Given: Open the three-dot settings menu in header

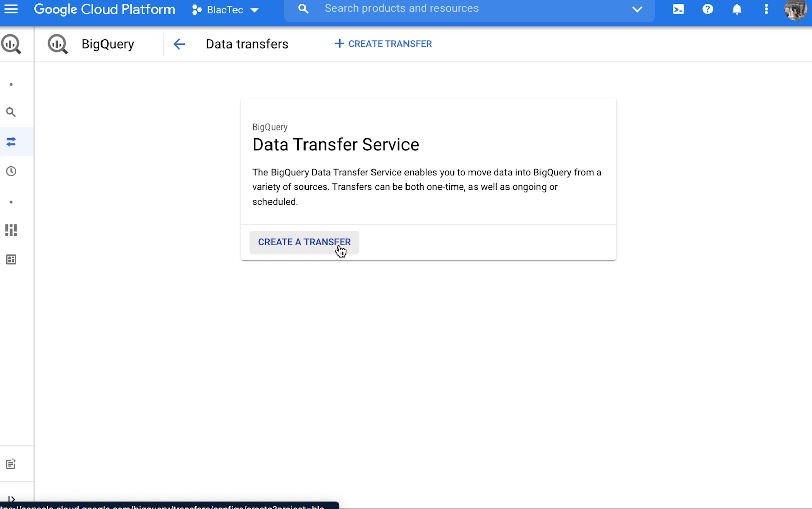Looking at the screenshot, I should point(766,9).
